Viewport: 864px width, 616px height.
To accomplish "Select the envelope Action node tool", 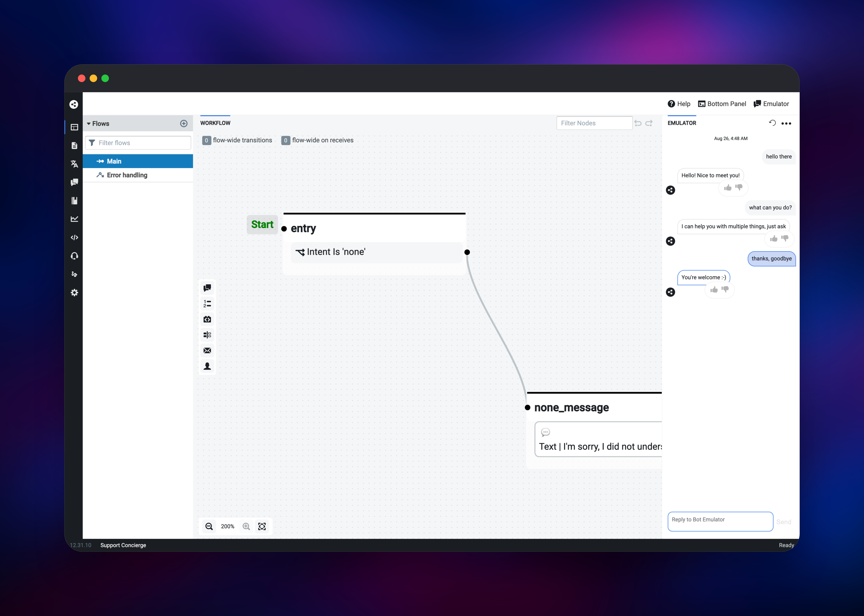I will pyautogui.click(x=207, y=350).
